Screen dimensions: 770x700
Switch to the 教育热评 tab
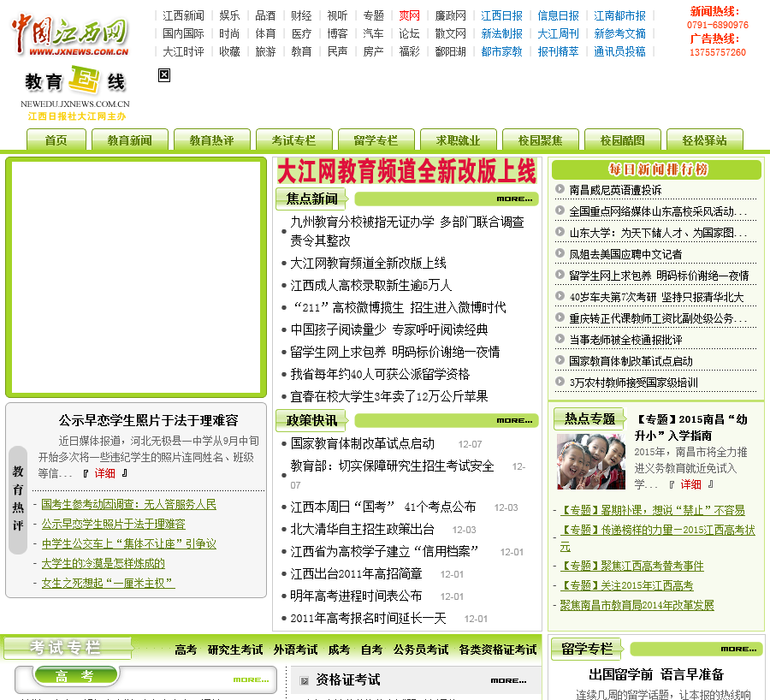point(211,139)
